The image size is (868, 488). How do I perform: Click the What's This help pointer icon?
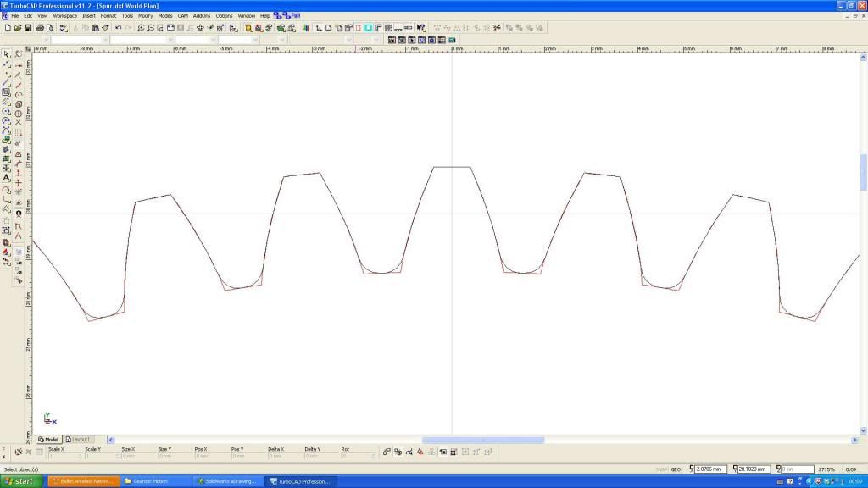point(421,28)
